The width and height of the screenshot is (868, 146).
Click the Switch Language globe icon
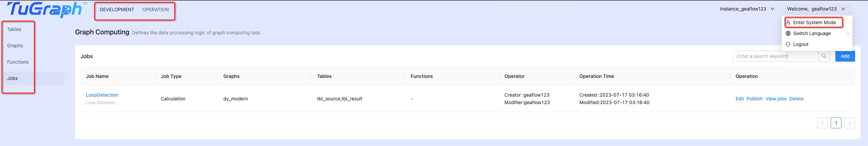[x=788, y=33]
